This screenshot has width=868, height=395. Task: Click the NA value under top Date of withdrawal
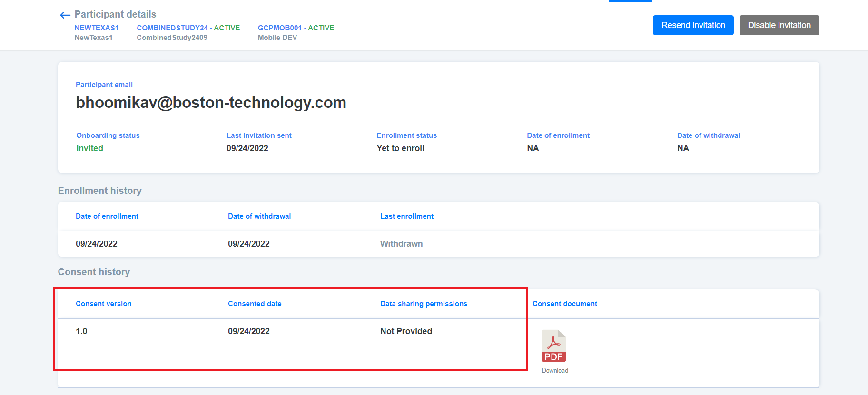[x=683, y=148]
